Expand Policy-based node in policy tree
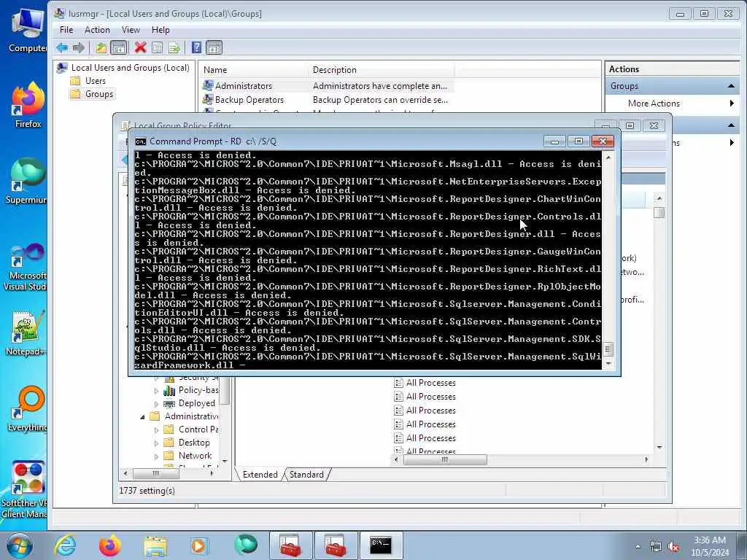The width and height of the screenshot is (747, 560). coord(156,391)
